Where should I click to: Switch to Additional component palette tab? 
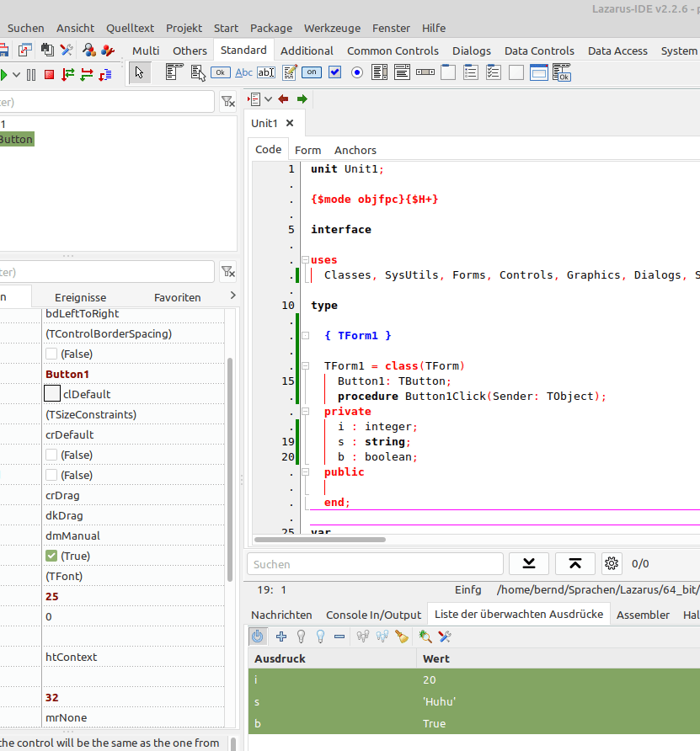[x=307, y=51]
